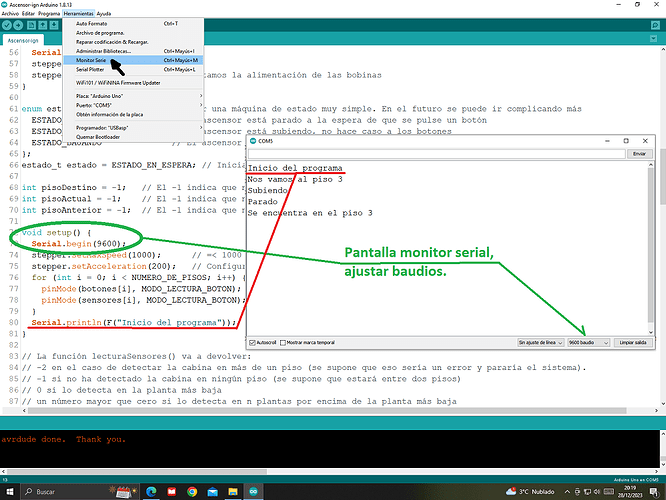Open the 9600 baudio dropdown
666x500 pixels.
click(588, 342)
